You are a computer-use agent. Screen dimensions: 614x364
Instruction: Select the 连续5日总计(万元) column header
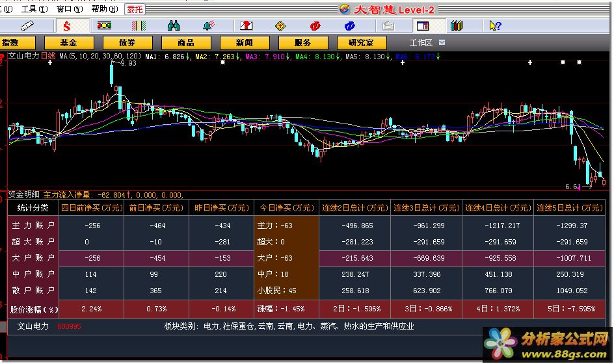point(569,208)
